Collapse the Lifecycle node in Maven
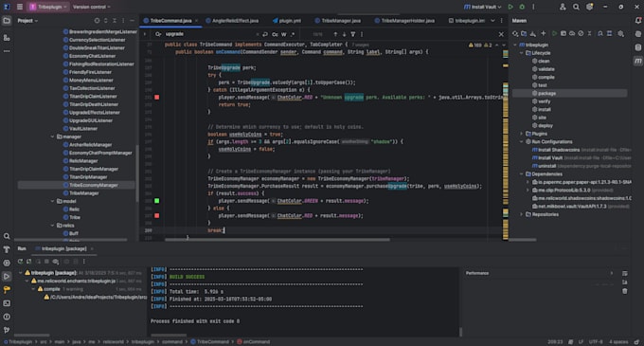 pyautogui.click(x=522, y=53)
